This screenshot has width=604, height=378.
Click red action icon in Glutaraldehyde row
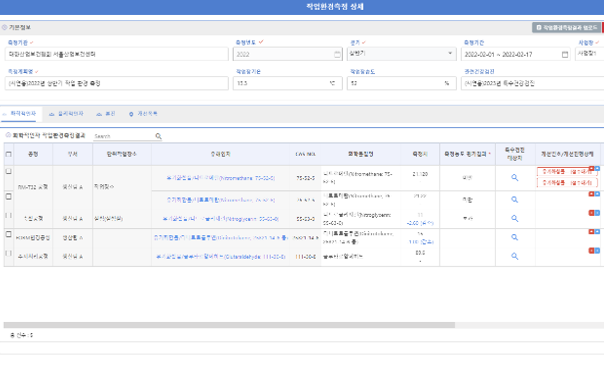tap(591, 250)
